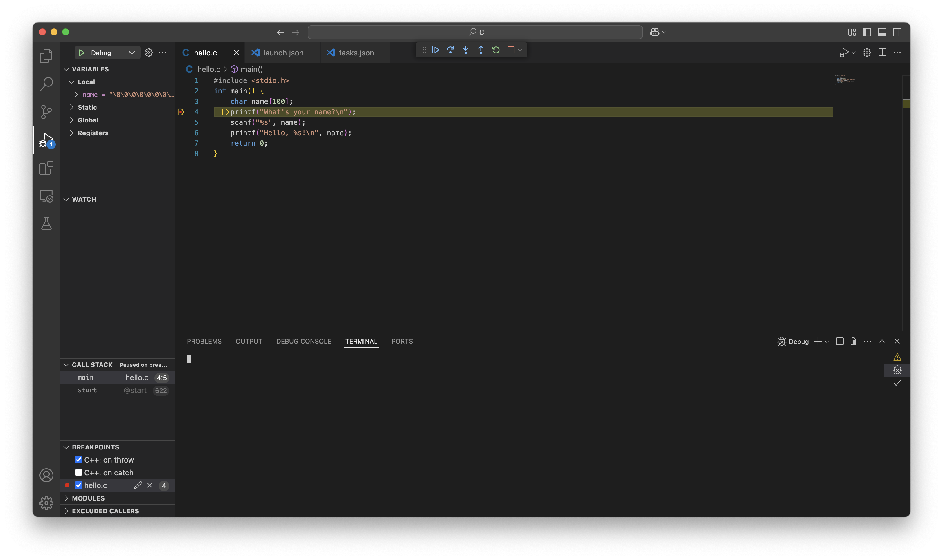
Task: Expand the name variable
Action: [76, 95]
